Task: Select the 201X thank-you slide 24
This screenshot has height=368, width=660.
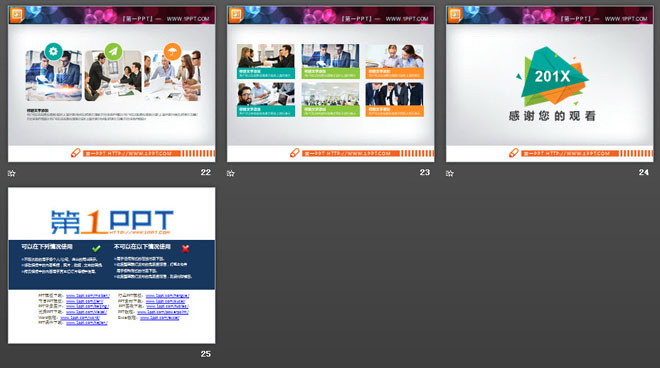Action: coord(550,84)
